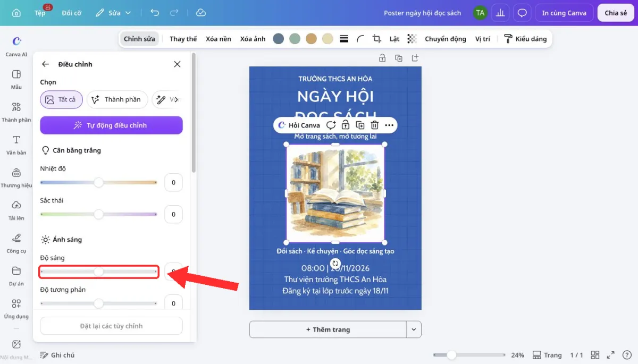Click Xóa nền background remover

pos(219,39)
